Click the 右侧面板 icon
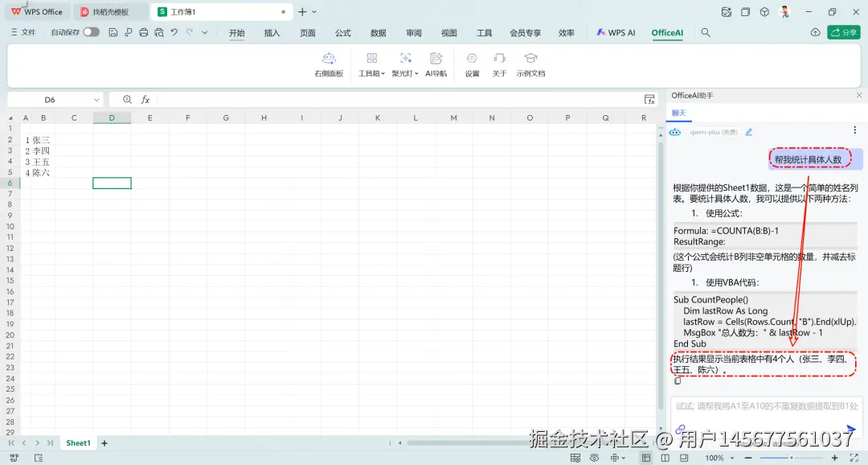This screenshot has width=868, height=465. tap(328, 63)
